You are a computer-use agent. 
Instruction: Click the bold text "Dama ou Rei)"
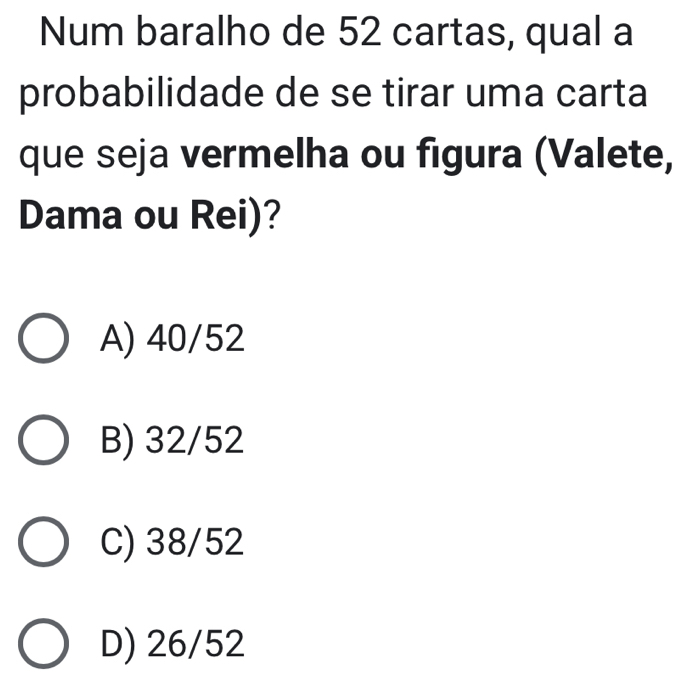[135, 215]
